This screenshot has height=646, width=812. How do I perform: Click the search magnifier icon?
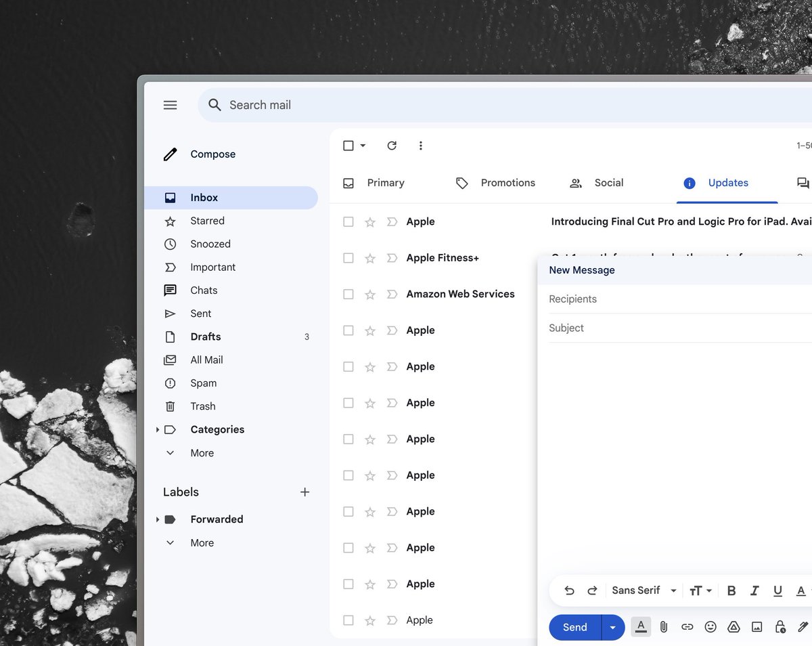215,105
